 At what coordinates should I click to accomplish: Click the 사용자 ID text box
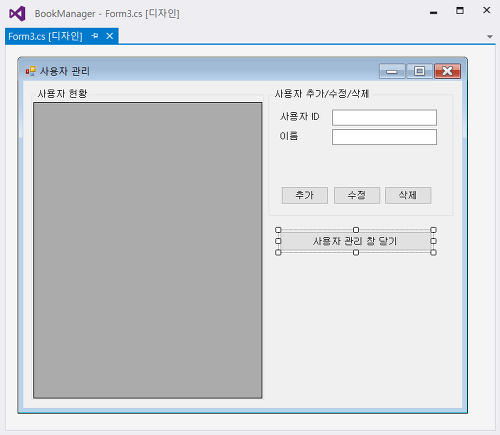(384, 117)
